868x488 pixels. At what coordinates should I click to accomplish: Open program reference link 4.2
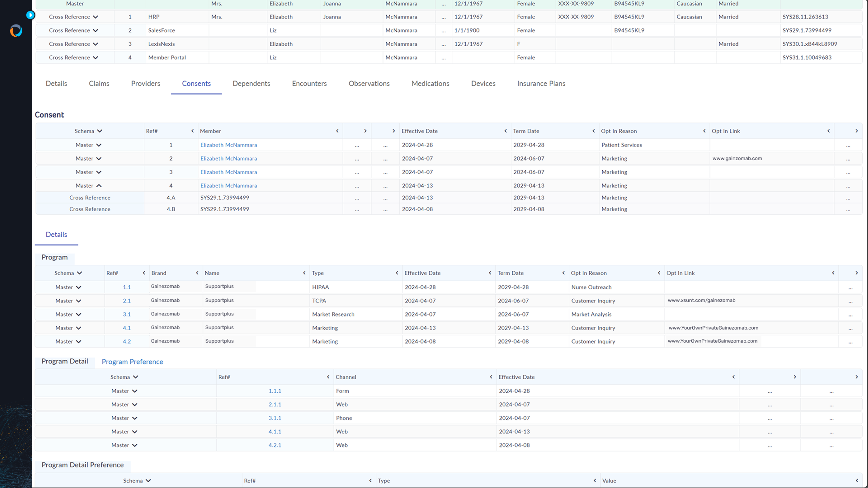point(127,342)
